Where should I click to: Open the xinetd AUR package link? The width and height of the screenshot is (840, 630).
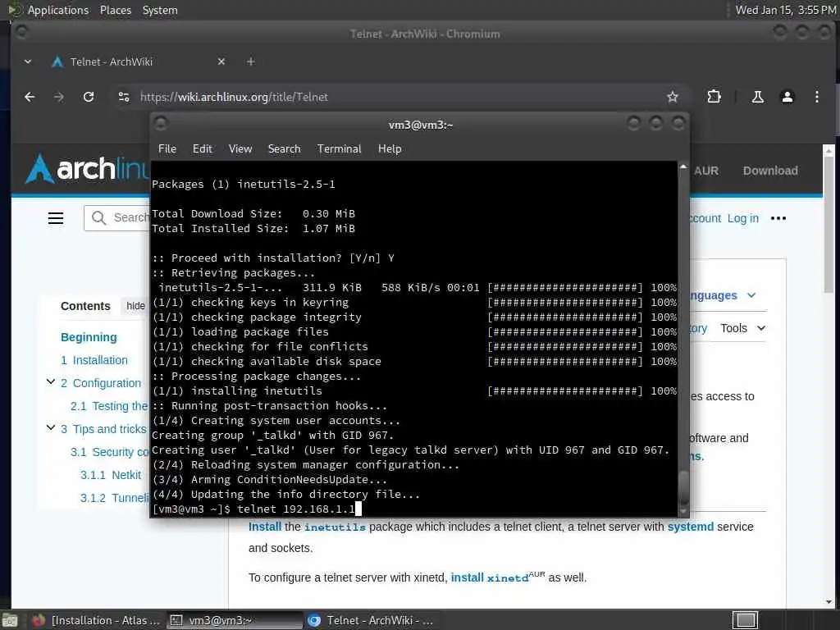tap(507, 577)
